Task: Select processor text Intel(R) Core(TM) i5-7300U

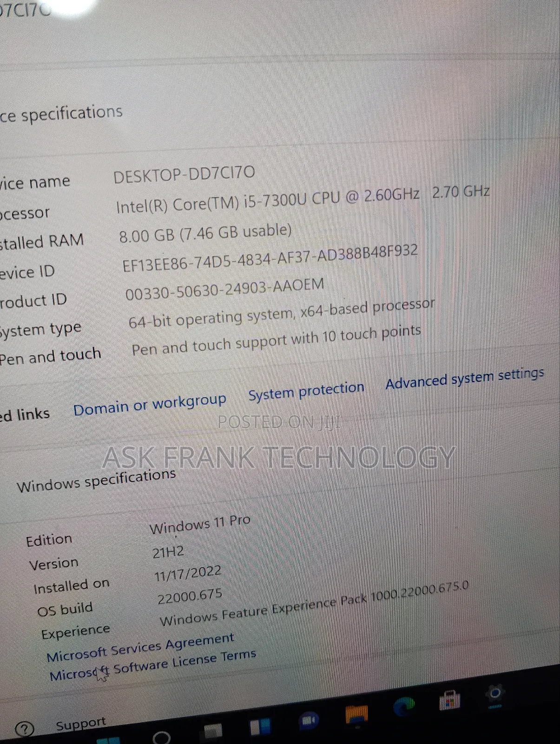Action: coord(212,203)
